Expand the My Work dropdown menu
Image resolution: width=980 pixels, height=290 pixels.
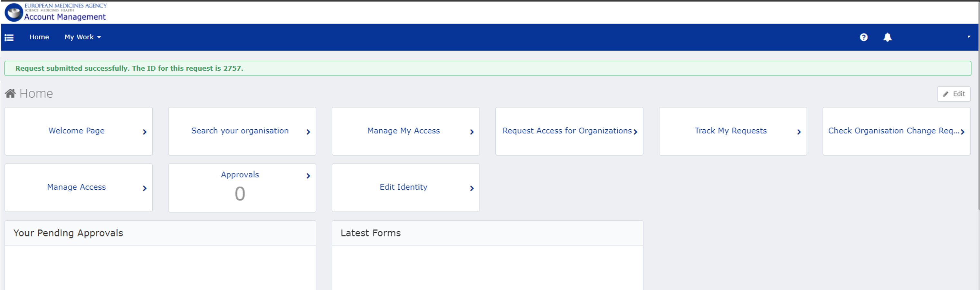pyautogui.click(x=82, y=37)
